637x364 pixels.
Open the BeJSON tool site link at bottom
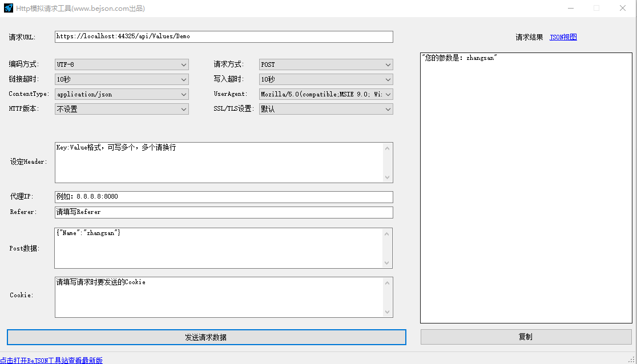[x=51, y=360]
